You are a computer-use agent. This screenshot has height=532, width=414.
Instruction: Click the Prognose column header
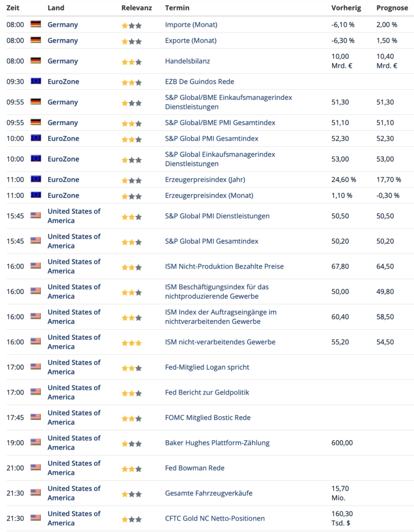[x=392, y=8]
